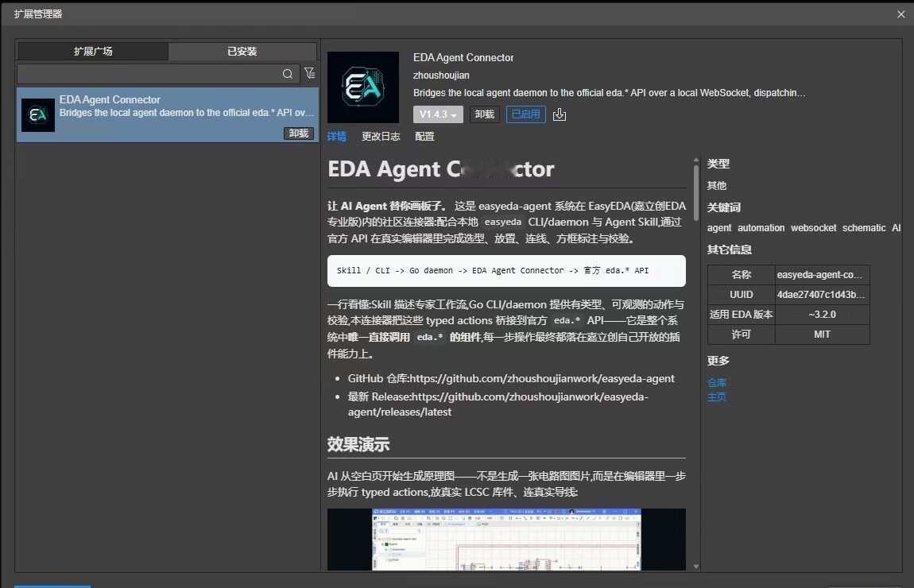Viewport: 914px width, 588px height.
Task: Open the extension filter icon
Action: point(309,73)
